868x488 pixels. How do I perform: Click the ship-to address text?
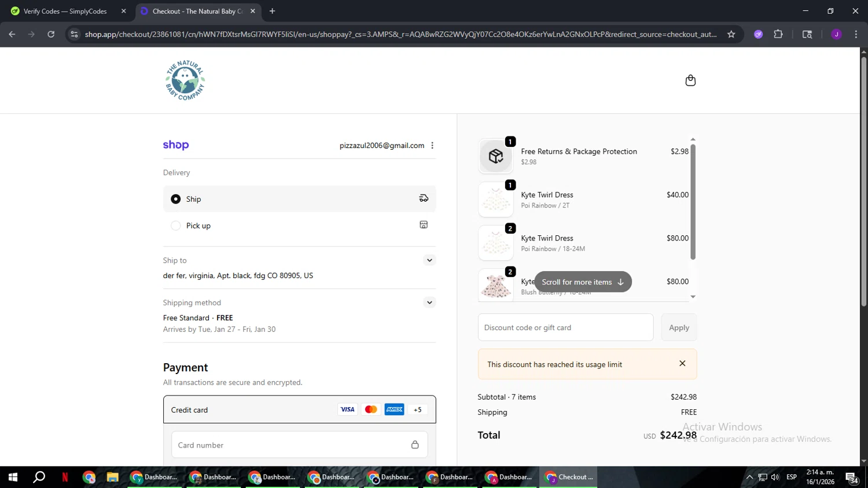point(238,275)
